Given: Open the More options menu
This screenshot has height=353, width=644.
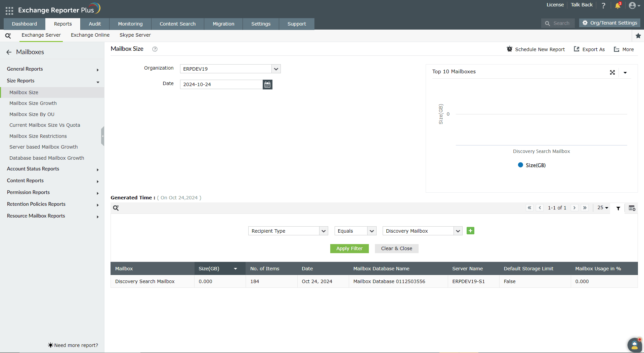Looking at the screenshot, I should [x=624, y=49].
